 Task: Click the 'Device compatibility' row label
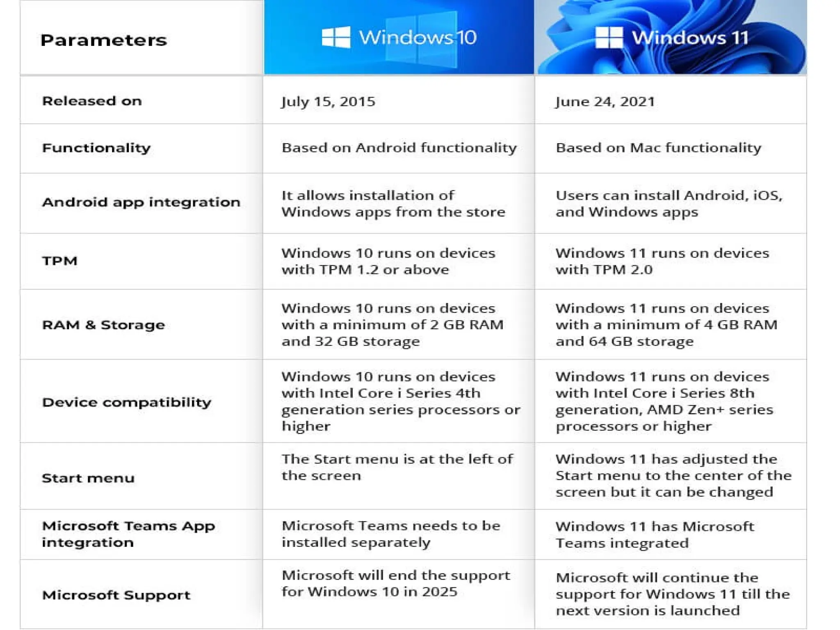coord(127,402)
